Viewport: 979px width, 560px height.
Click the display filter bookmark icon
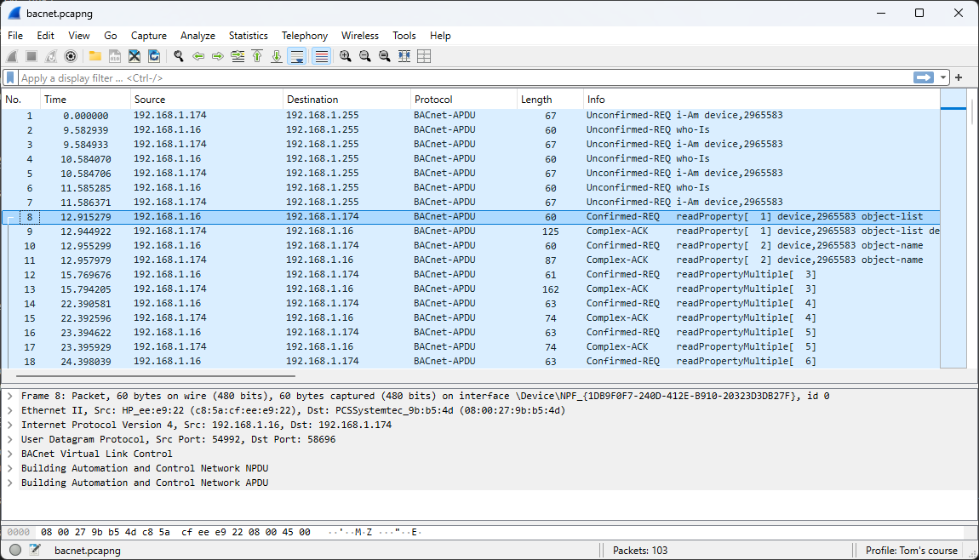(x=10, y=77)
